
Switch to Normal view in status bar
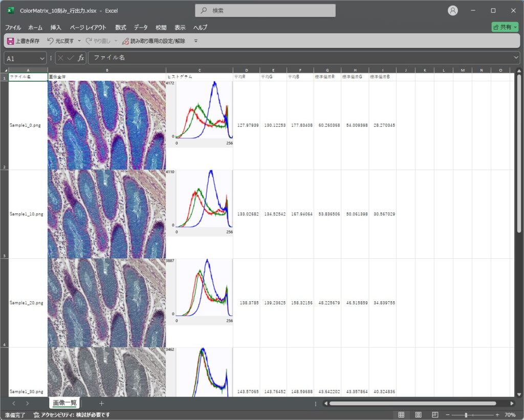(x=402, y=414)
